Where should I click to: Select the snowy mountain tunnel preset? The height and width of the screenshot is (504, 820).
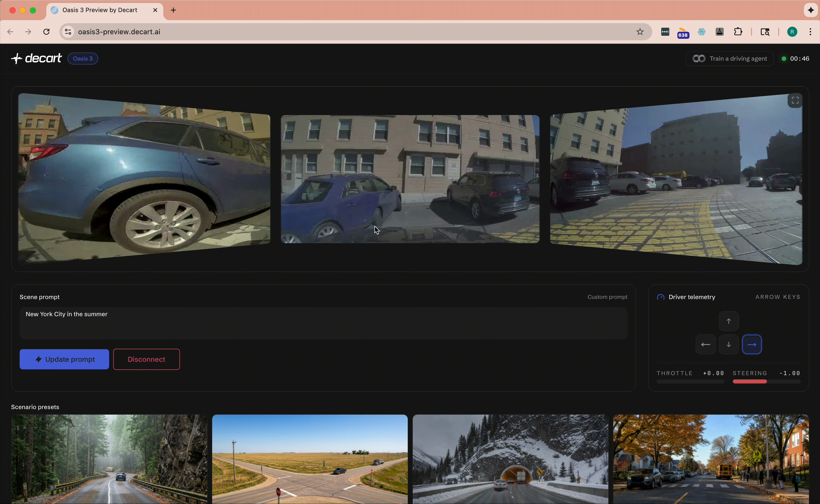510,459
